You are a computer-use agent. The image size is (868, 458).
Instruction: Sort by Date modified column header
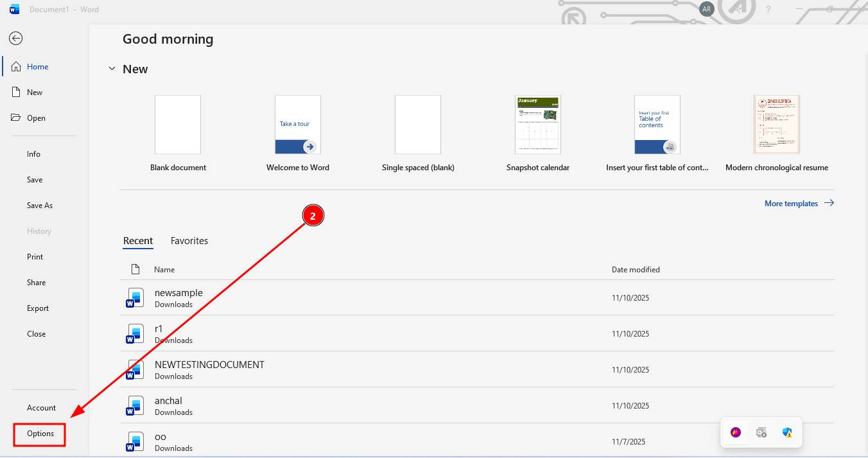click(636, 270)
